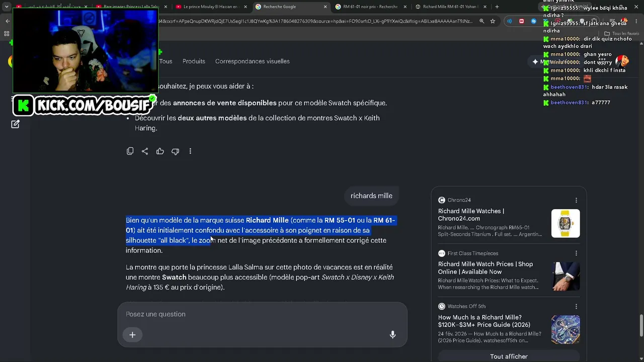Viewport: 644px width, 362px height.
Task: Click the plus button to add attachment
Action: [132, 335]
